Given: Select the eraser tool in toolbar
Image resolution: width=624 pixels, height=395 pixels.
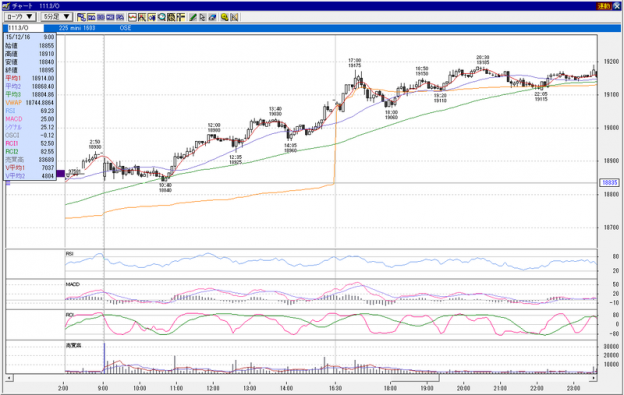Looking at the screenshot, I should 212,17.
